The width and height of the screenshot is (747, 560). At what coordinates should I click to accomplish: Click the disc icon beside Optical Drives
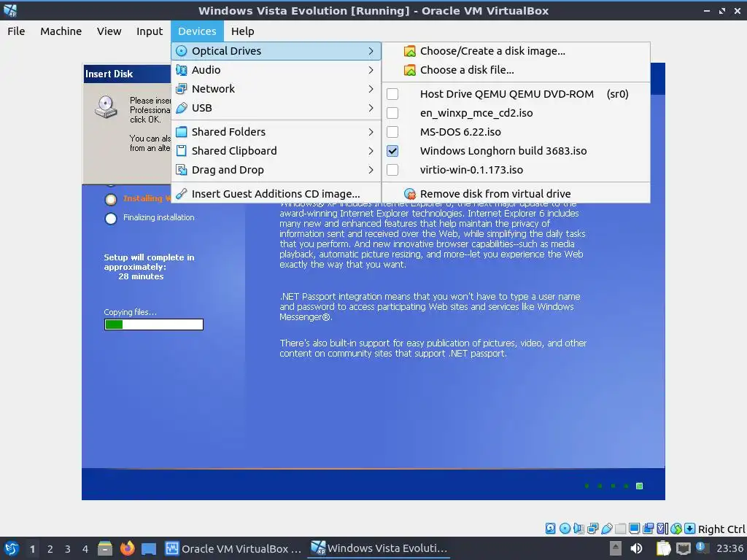point(182,51)
